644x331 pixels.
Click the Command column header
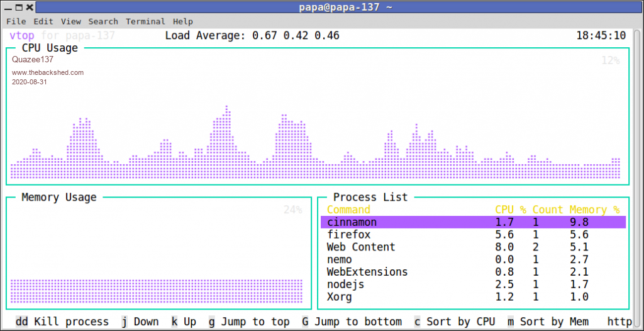[x=348, y=210]
